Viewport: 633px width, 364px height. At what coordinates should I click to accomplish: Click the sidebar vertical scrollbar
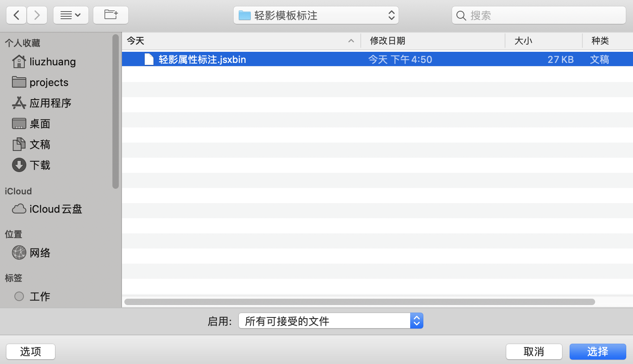(x=116, y=112)
